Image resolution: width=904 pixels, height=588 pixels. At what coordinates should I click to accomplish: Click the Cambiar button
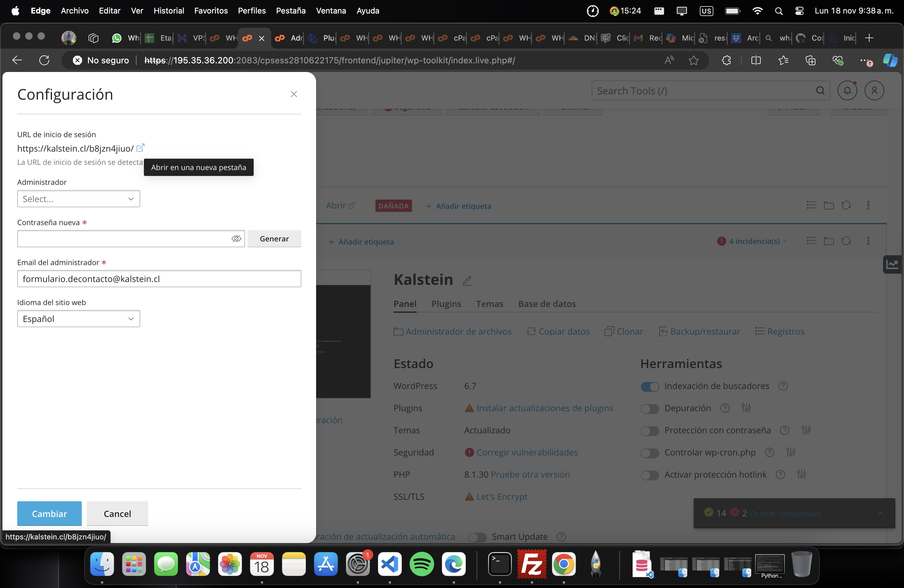click(50, 514)
